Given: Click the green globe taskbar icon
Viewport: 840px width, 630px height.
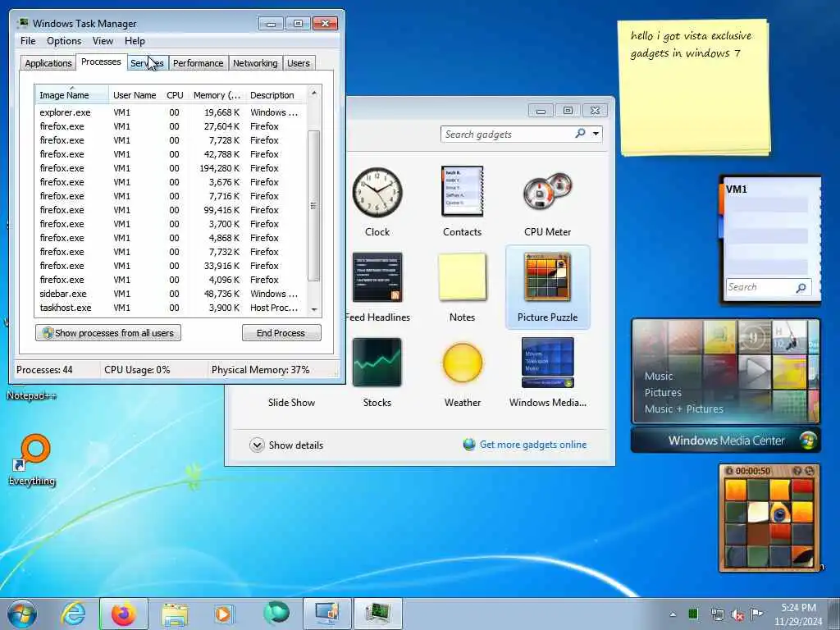Looking at the screenshot, I should 276,613.
